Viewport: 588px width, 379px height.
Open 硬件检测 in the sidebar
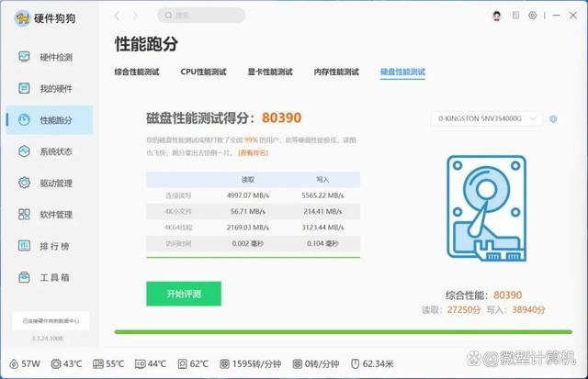[x=54, y=57]
